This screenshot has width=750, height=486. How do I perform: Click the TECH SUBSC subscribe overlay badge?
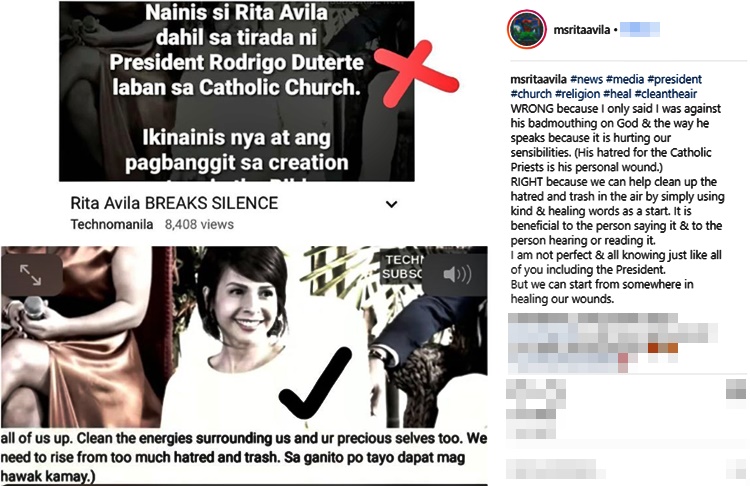tap(403, 266)
